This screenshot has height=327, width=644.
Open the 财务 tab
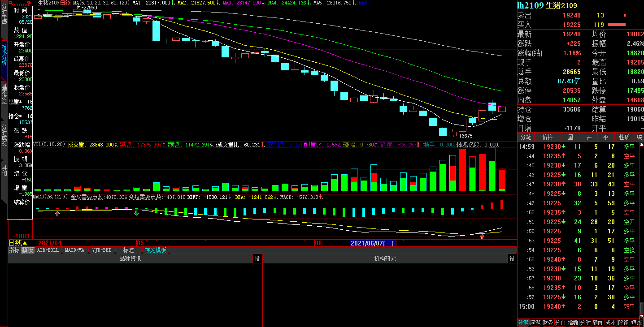548,323
